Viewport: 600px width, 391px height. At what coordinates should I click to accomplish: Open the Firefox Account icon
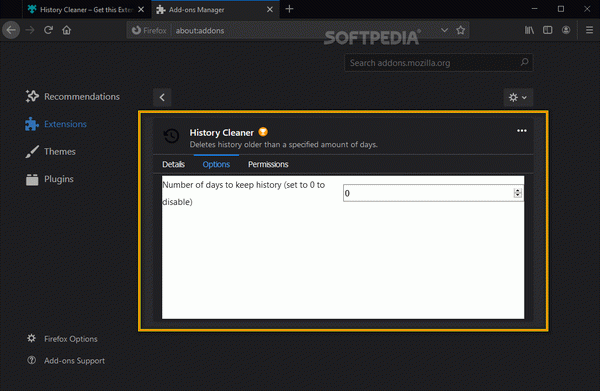pos(566,30)
